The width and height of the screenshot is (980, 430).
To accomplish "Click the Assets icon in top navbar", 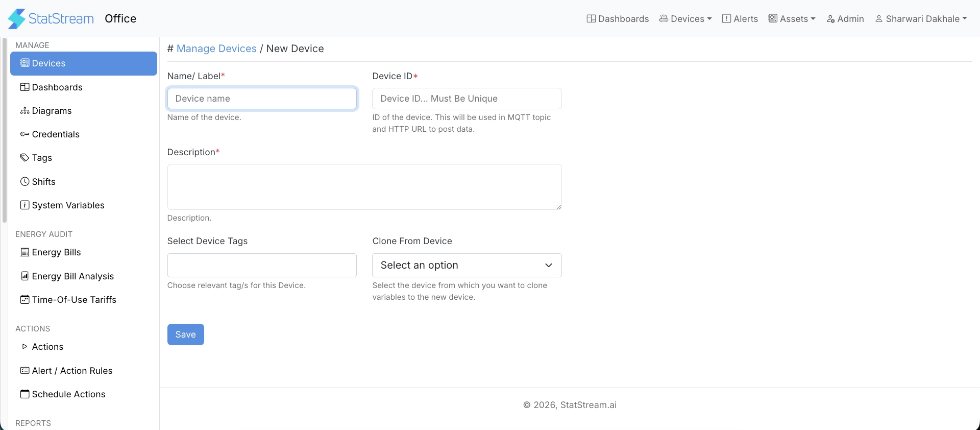I will tap(773, 18).
